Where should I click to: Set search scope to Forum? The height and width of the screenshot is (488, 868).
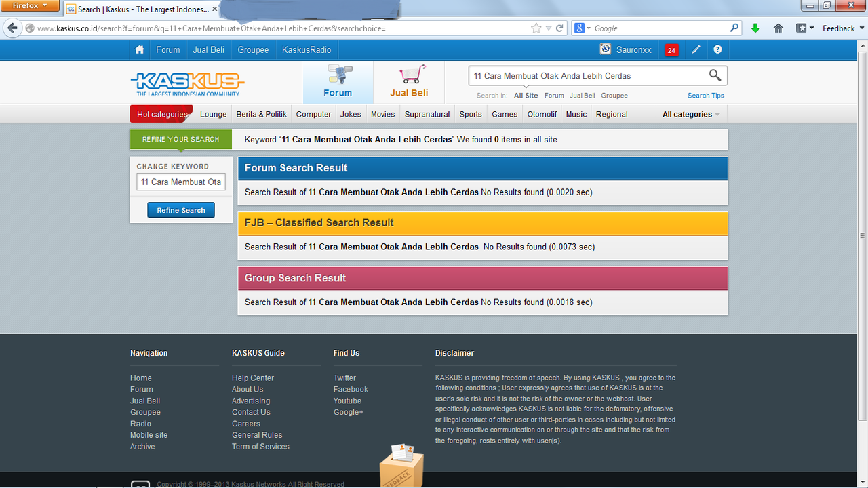554,96
